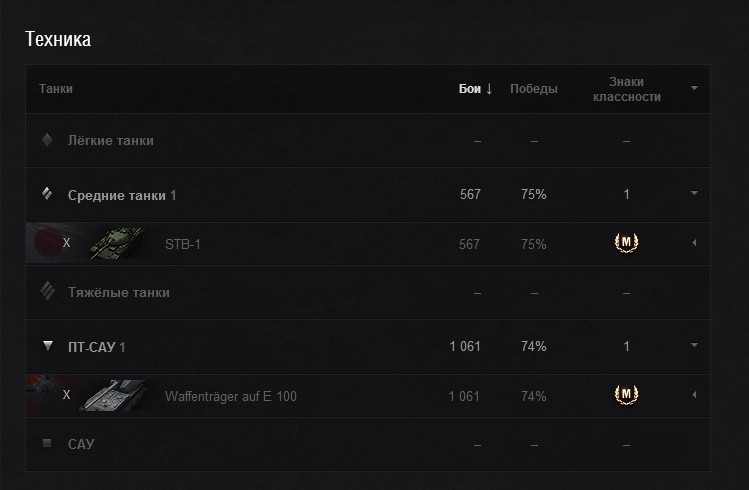Click the STB-1 mastery badge icon
Image resolution: width=749 pixels, height=490 pixels.
pos(626,243)
